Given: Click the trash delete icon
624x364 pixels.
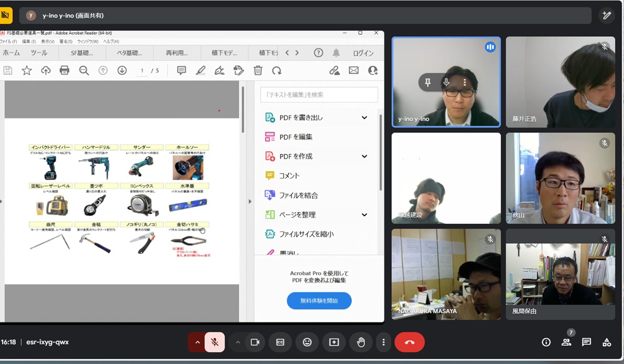Looking at the screenshot, I should tap(258, 70).
